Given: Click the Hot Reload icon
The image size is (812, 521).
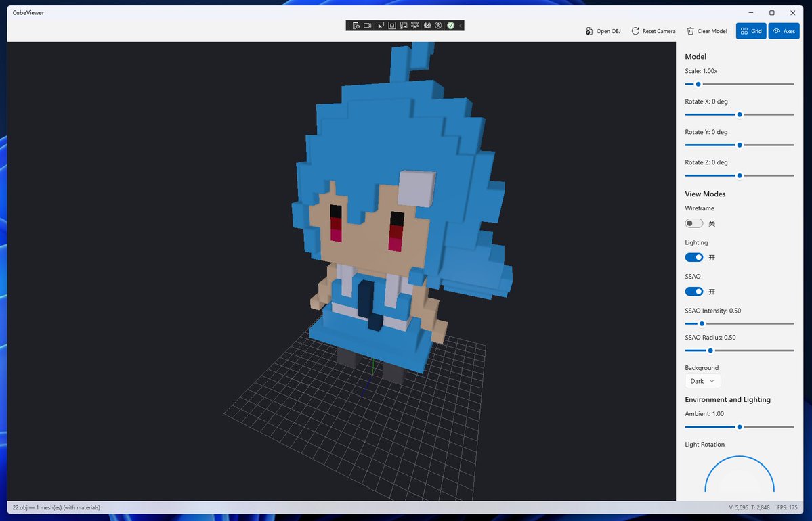Looking at the screenshot, I should click(x=427, y=25).
